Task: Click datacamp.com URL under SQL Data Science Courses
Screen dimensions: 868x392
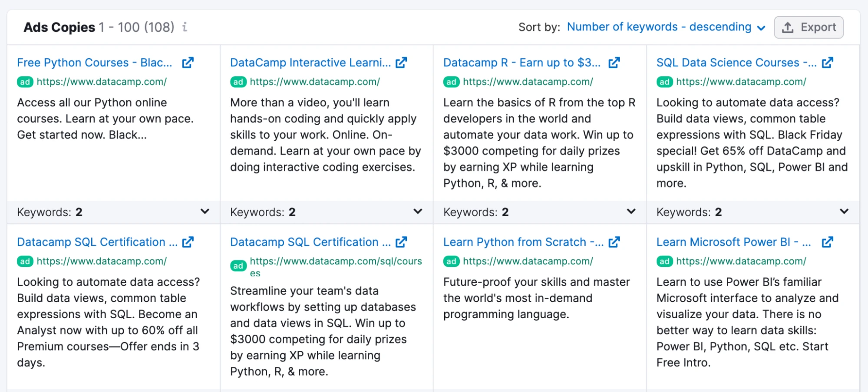Action: coord(741,82)
